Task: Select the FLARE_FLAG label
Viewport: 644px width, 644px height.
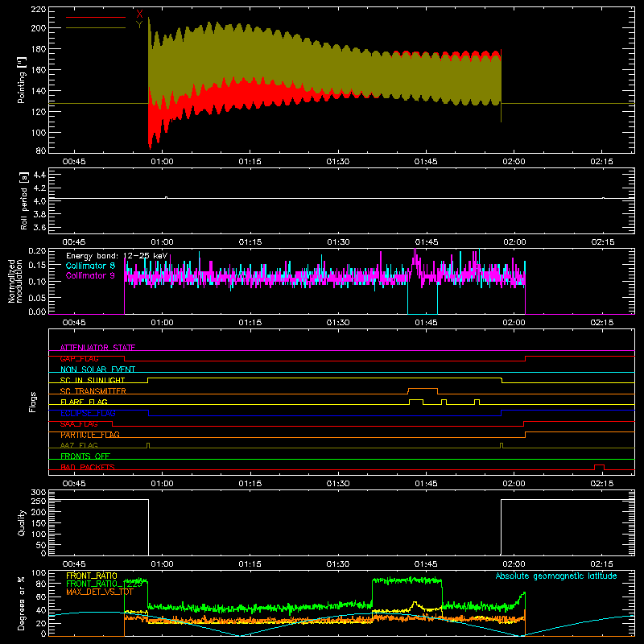Action: [84, 402]
